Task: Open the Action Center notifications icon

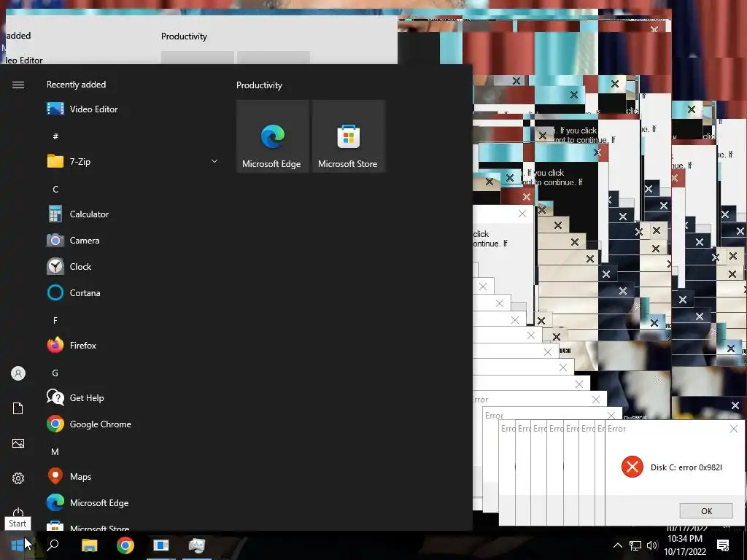Action: [x=723, y=545]
